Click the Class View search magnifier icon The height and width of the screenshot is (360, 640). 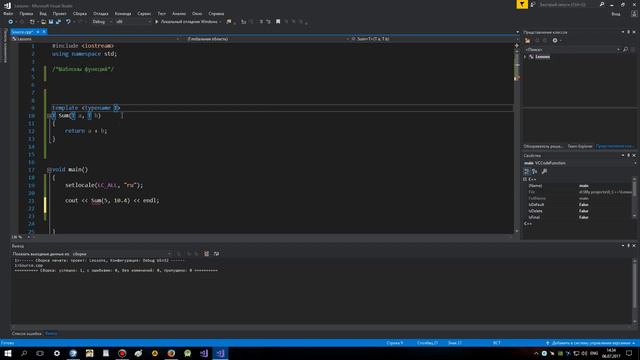point(625,49)
